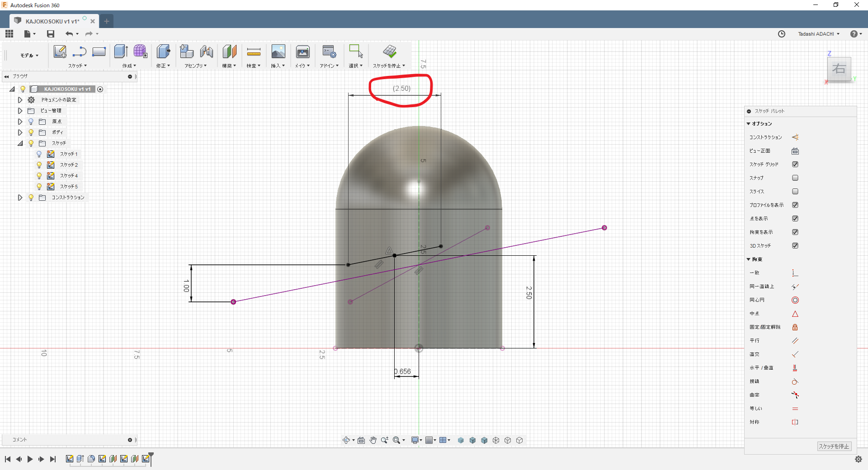Play the design timeline
This screenshot has height=470, width=868.
point(30,459)
